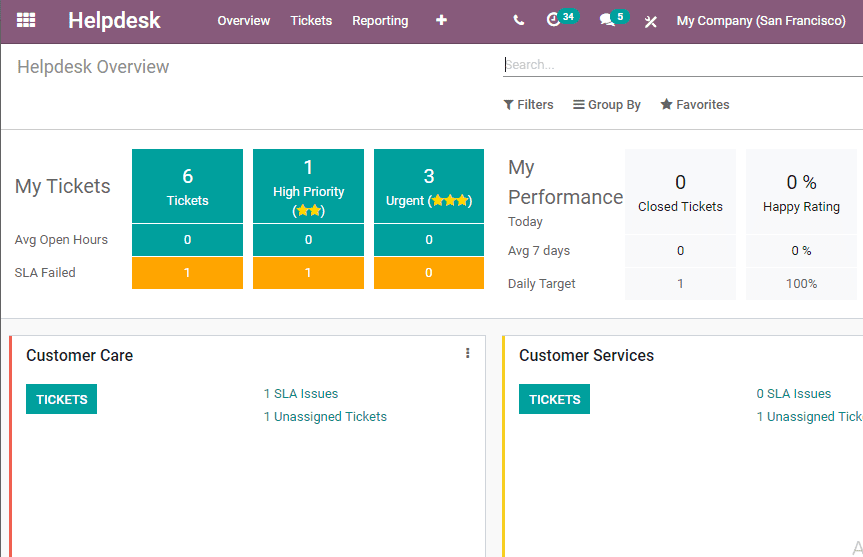Open the 0 % Happy Rating tile
Screen dimensions: 863x557
[x=801, y=192]
